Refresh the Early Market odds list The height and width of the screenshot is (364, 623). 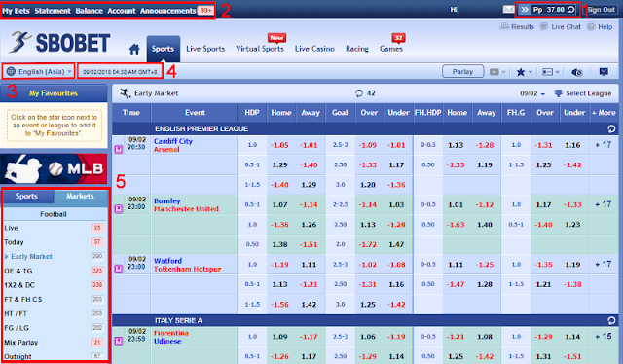pos(359,93)
